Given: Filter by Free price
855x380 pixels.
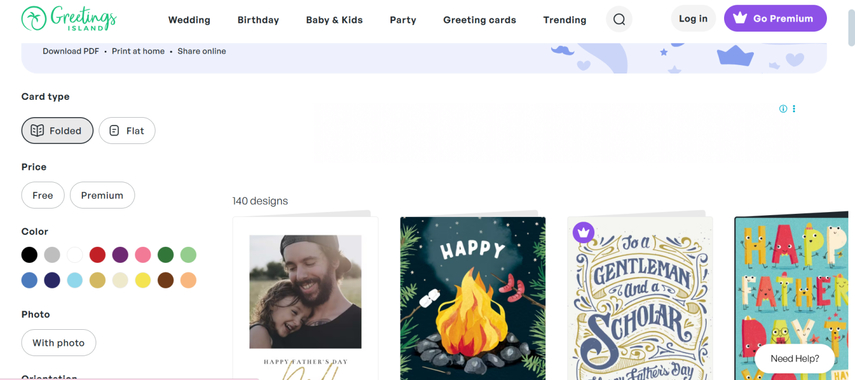Looking at the screenshot, I should (43, 195).
